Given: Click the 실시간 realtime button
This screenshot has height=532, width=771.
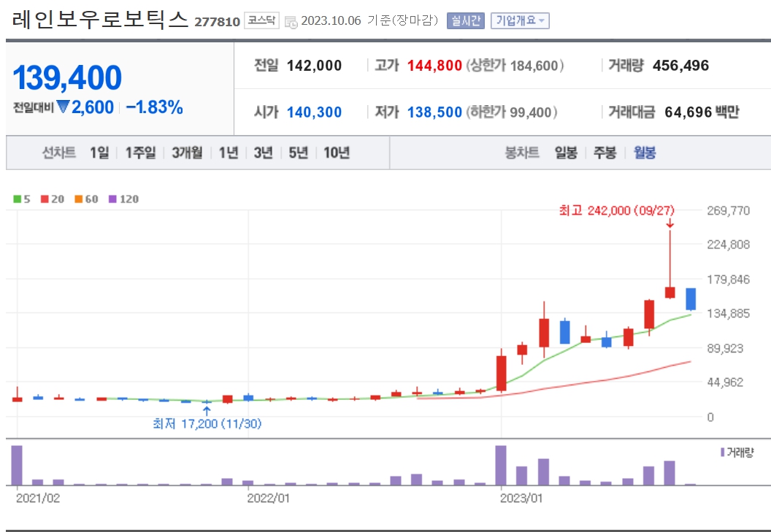Looking at the screenshot, I should point(466,20).
